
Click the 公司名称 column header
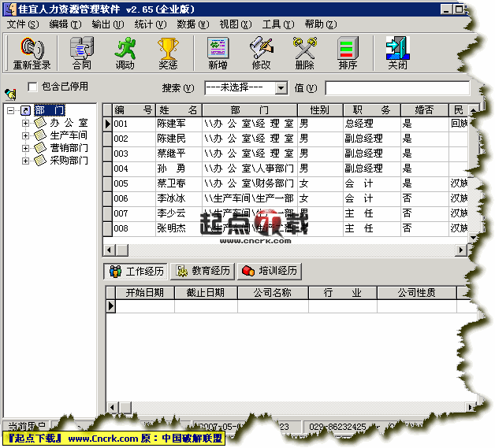click(x=273, y=293)
